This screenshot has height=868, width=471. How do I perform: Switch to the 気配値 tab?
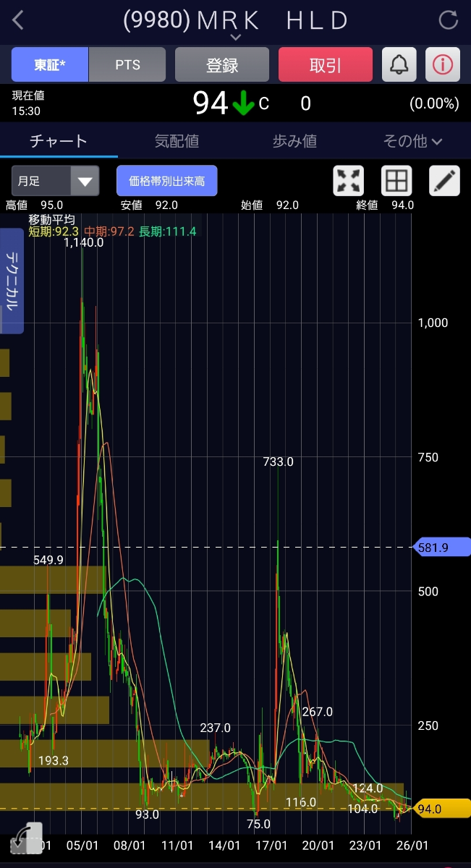(x=177, y=141)
